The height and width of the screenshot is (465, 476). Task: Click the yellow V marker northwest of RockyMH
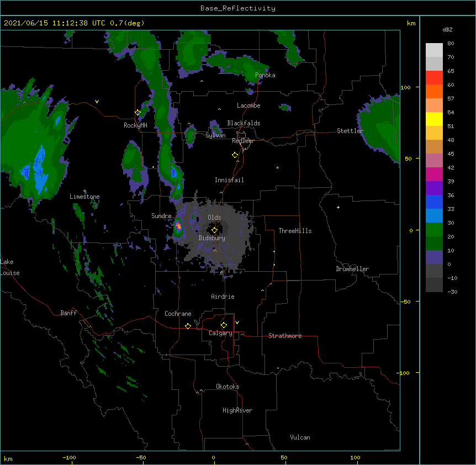[x=97, y=102]
